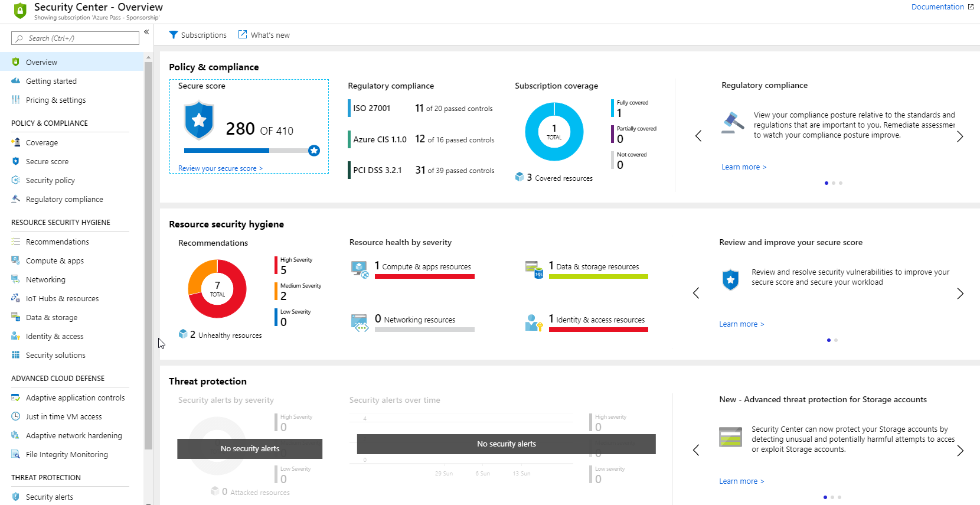Image resolution: width=980 pixels, height=505 pixels.
Task: Click the Identity & access resources icon
Action: coord(534,322)
